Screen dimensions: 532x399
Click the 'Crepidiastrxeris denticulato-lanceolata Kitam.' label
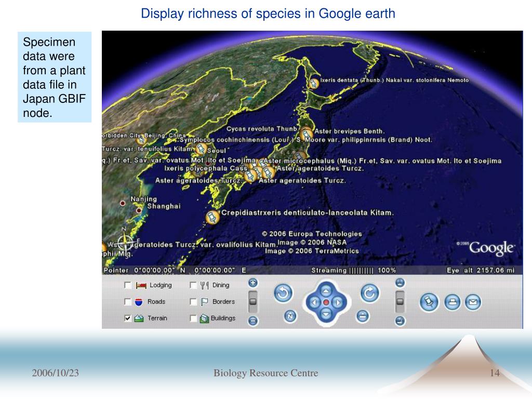click(x=308, y=212)
